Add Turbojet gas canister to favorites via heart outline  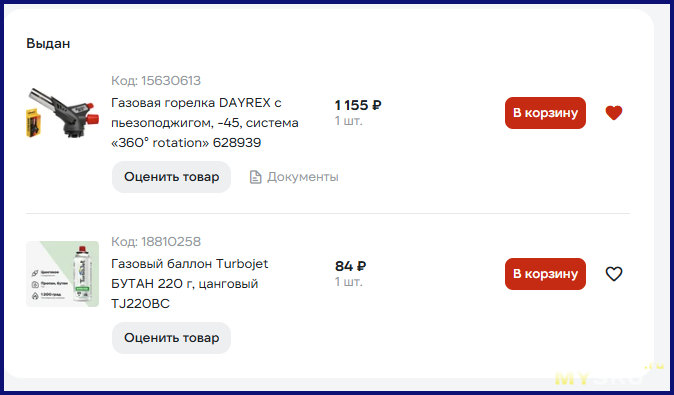613,274
